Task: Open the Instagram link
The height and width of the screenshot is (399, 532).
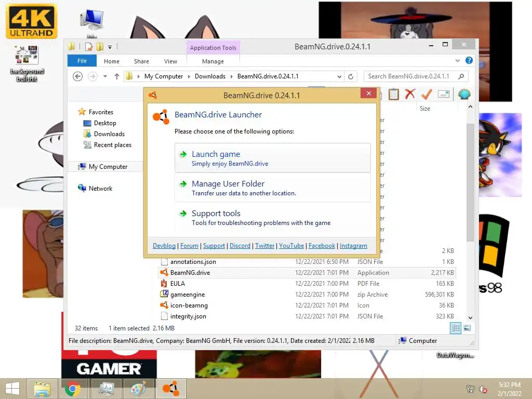Action: pyautogui.click(x=353, y=246)
